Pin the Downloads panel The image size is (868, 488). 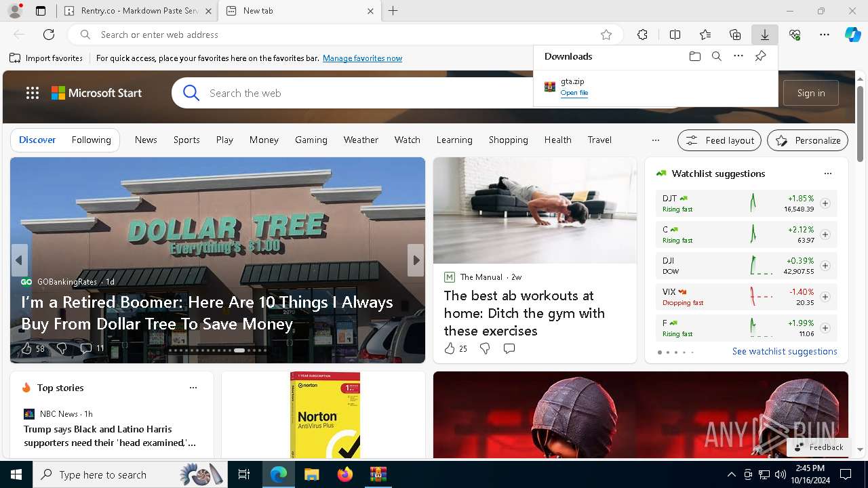[760, 56]
